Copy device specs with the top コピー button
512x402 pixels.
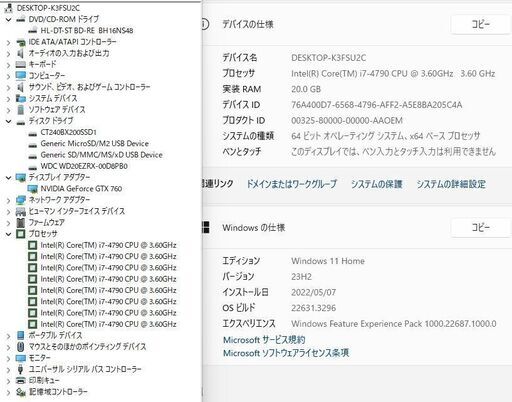click(480, 24)
